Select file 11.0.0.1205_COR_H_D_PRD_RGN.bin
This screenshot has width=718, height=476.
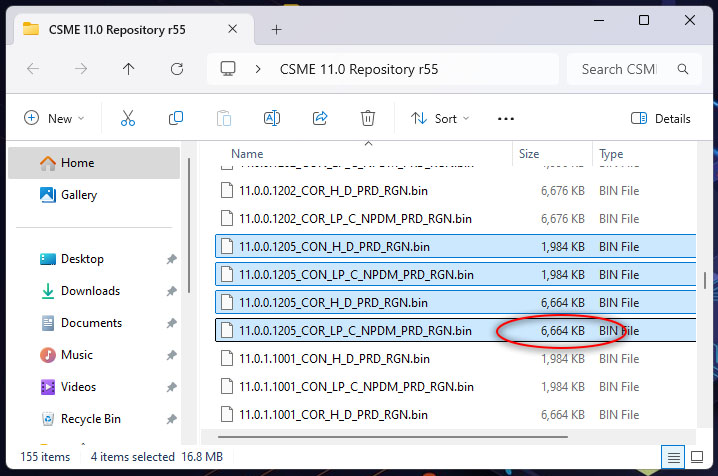coord(456,303)
